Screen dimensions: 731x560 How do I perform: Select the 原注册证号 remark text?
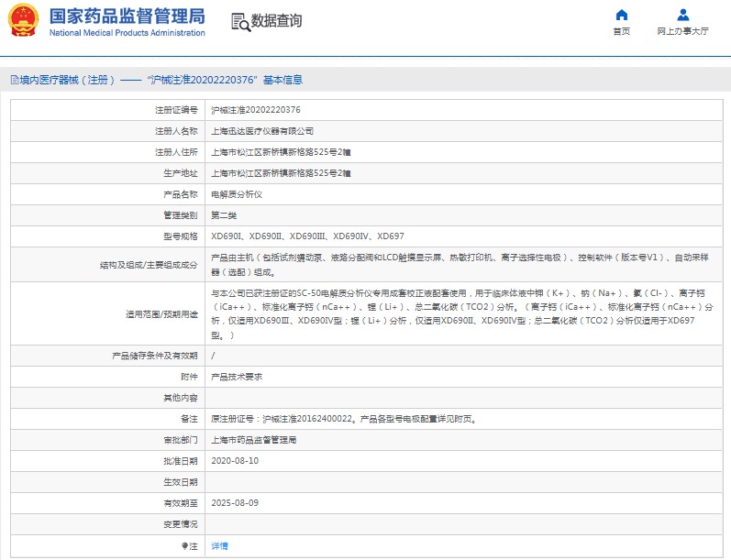345,419
